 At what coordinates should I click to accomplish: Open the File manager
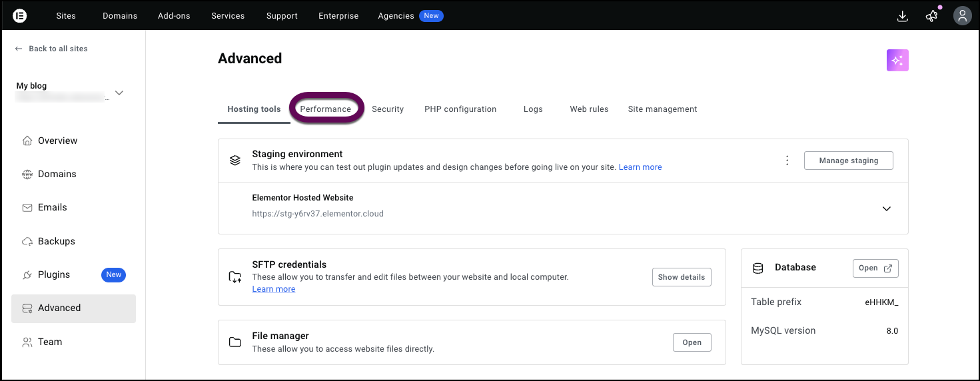click(x=692, y=342)
